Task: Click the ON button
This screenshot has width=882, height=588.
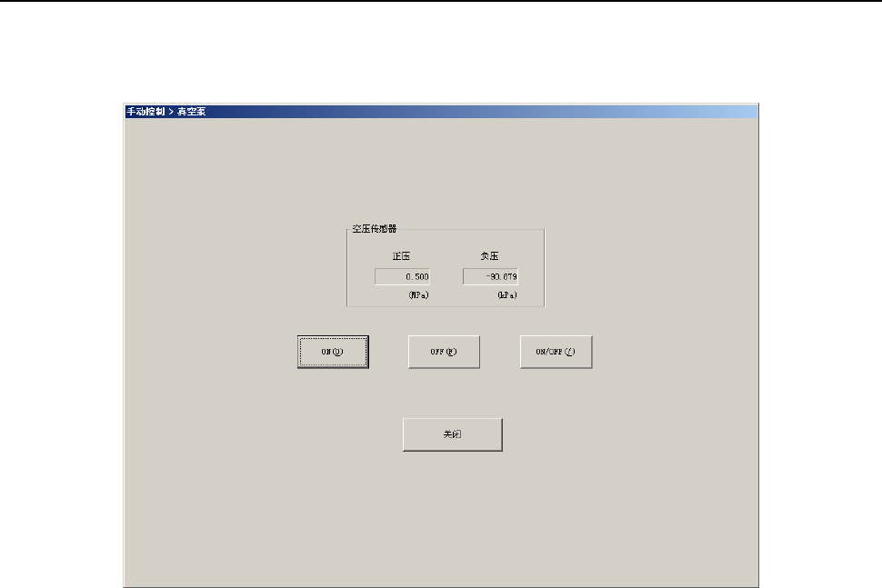Action: (x=333, y=352)
